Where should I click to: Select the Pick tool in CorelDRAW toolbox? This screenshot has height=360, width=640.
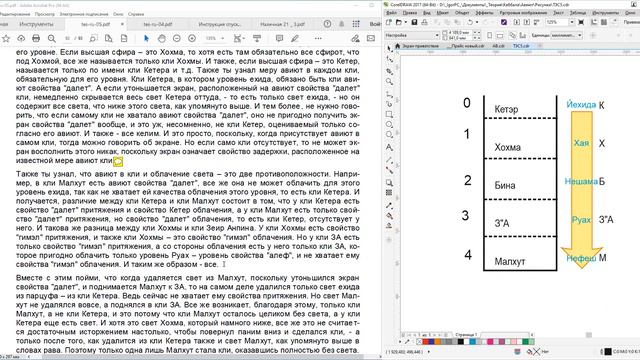(389, 48)
